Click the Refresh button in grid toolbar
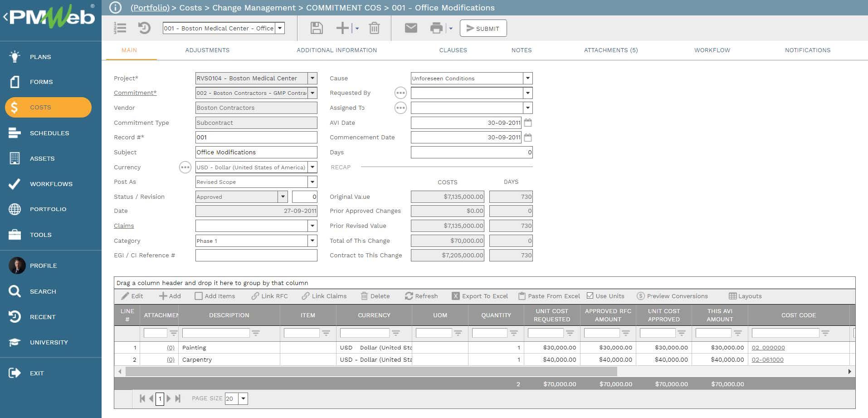This screenshot has width=868, height=418. [421, 296]
